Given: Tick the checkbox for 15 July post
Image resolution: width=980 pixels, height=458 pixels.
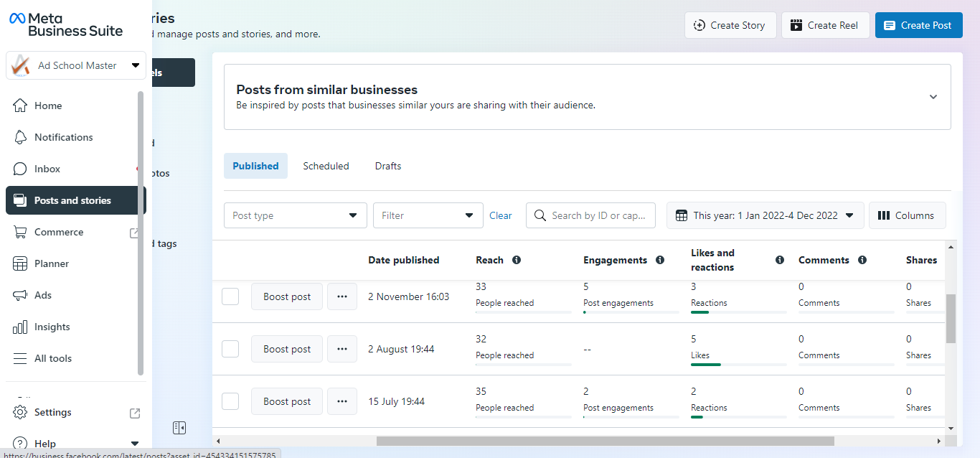Looking at the screenshot, I should point(230,401).
